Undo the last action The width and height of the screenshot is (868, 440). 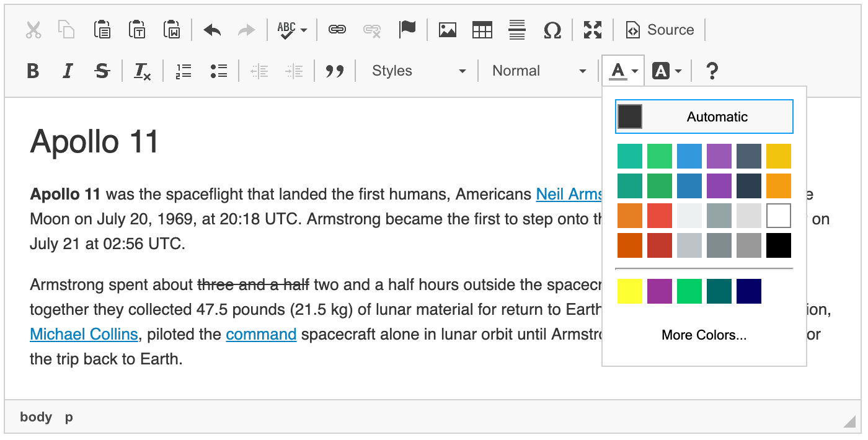212,30
